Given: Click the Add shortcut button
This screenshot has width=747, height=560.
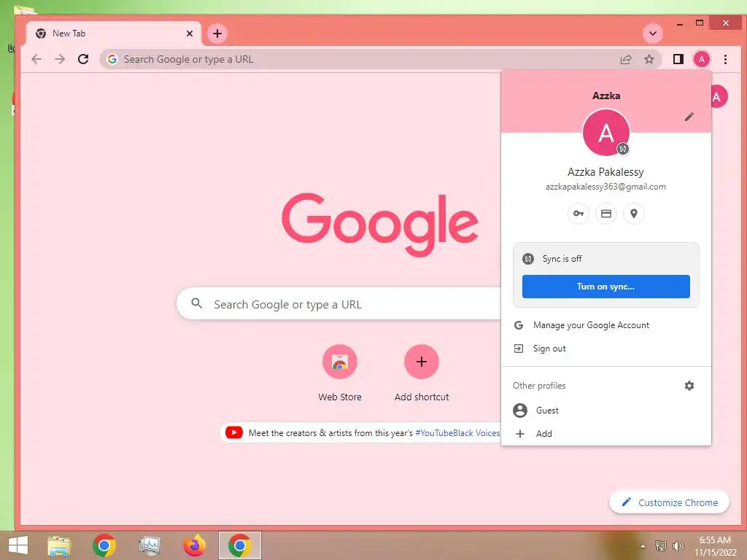Looking at the screenshot, I should (422, 374).
